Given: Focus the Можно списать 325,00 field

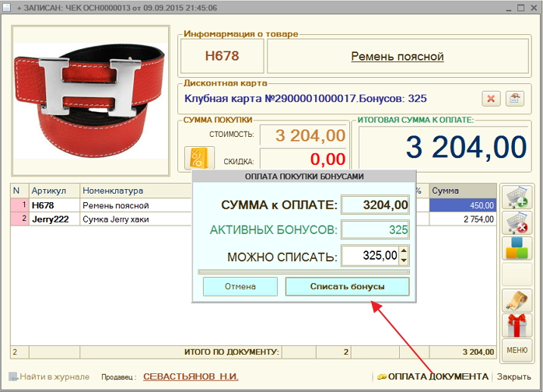Looking at the screenshot, I should pos(370,256).
